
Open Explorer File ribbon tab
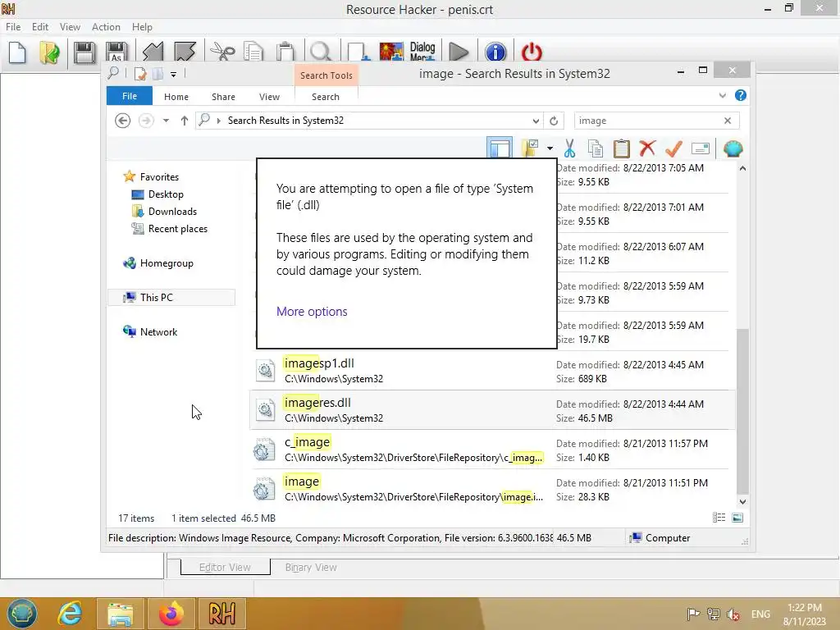(x=129, y=96)
